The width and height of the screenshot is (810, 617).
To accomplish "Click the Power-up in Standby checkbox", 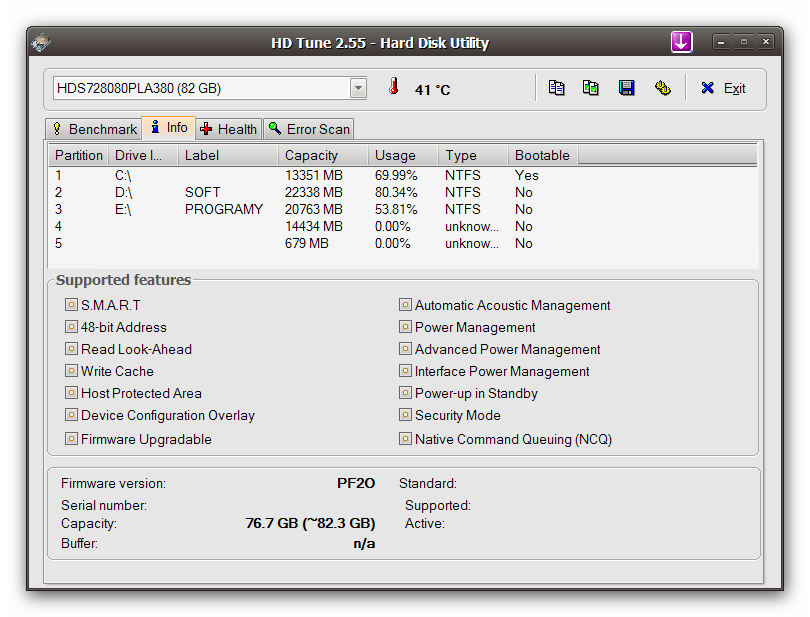I will (x=406, y=393).
